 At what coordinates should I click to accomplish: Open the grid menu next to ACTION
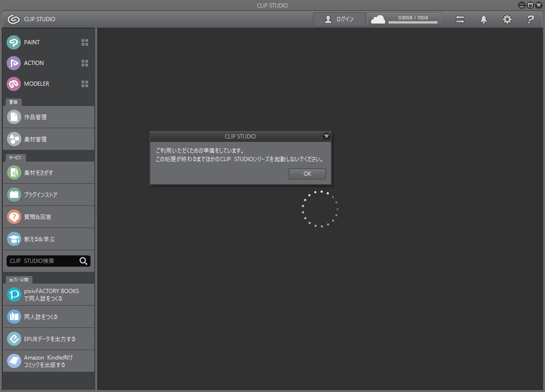pyautogui.click(x=85, y=63)
